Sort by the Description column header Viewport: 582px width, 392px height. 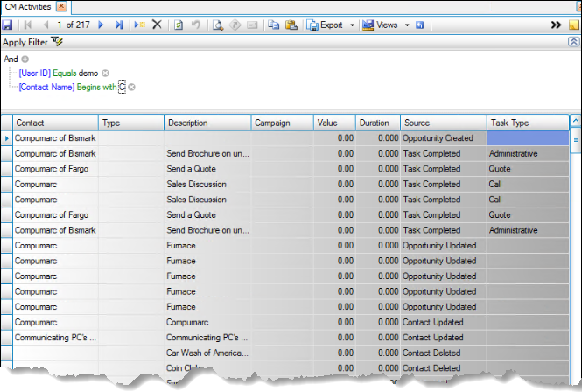tap(207, 122)
